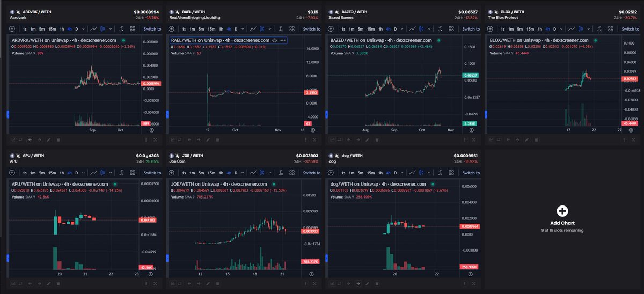The height and width of the screenshot is (294, 644).
Task: Open Indicators (fx) in RAEL chart
Action: (281, 29)
